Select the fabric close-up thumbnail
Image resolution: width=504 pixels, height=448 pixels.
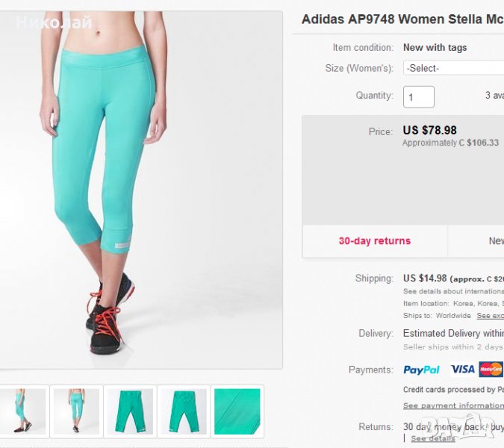pos(237,411)
